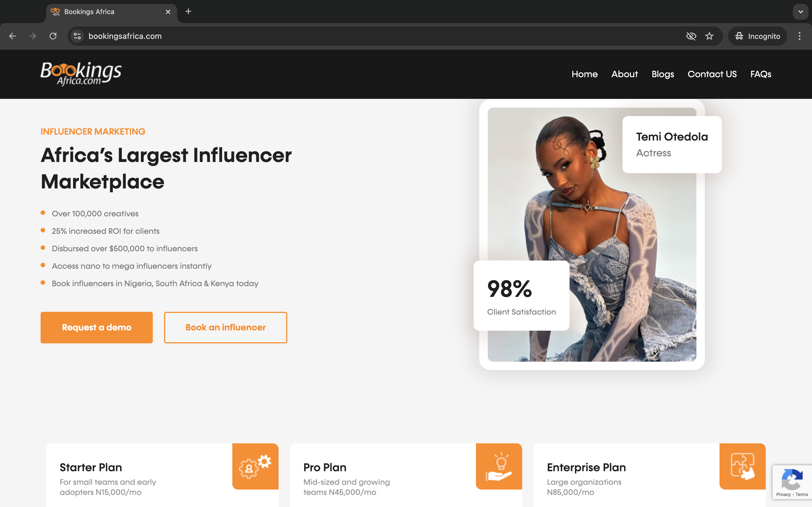This screenshot has width=812, height=507.
Task: Click the Request a demo button
Action: pyautogui.click(x=97, y=328)
